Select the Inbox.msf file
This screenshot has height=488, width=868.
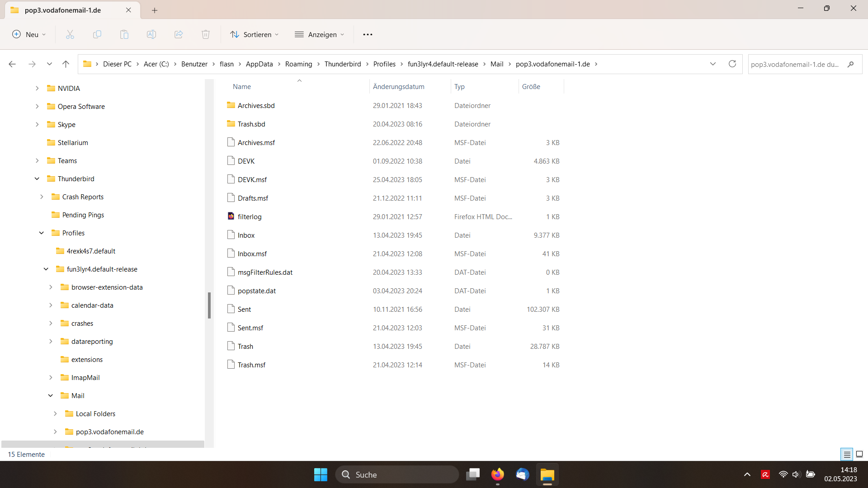pyautogui.click(x=252, y=254)
